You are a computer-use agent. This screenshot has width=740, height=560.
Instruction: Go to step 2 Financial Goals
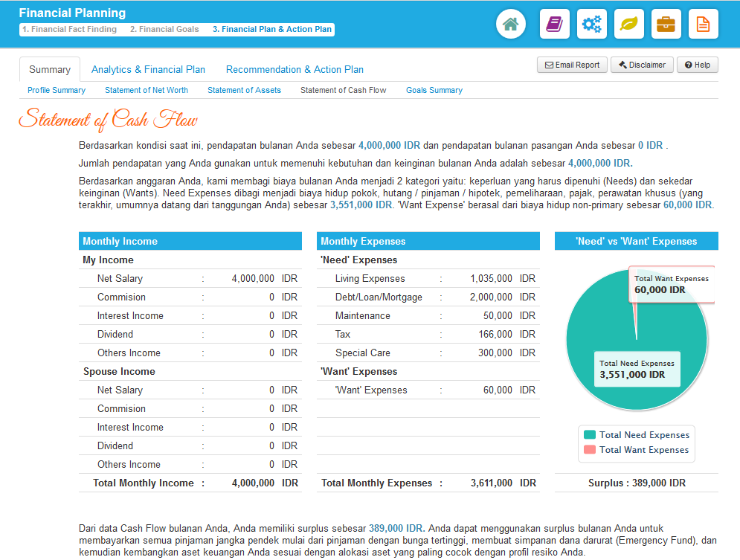[164, 30]
